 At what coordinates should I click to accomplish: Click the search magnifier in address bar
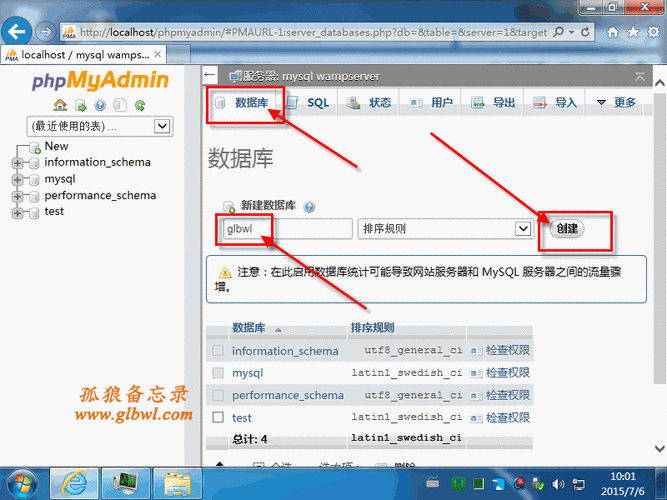coord(559,32)
